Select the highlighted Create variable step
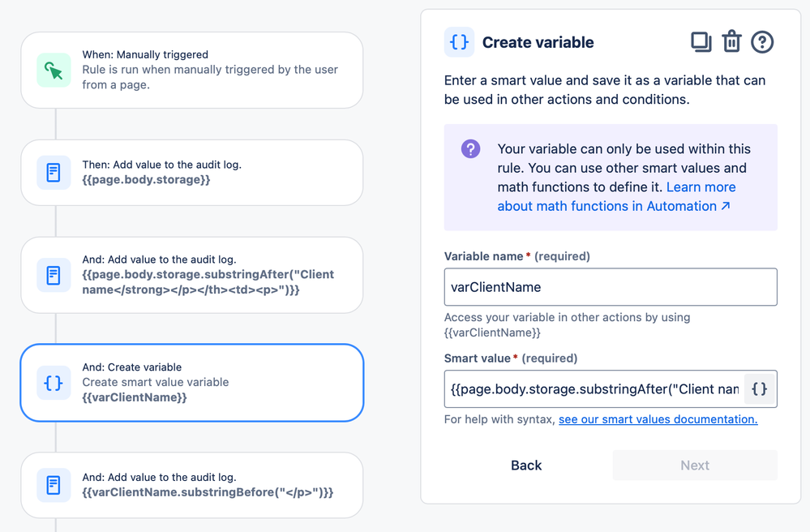 (x=192, y=383)
